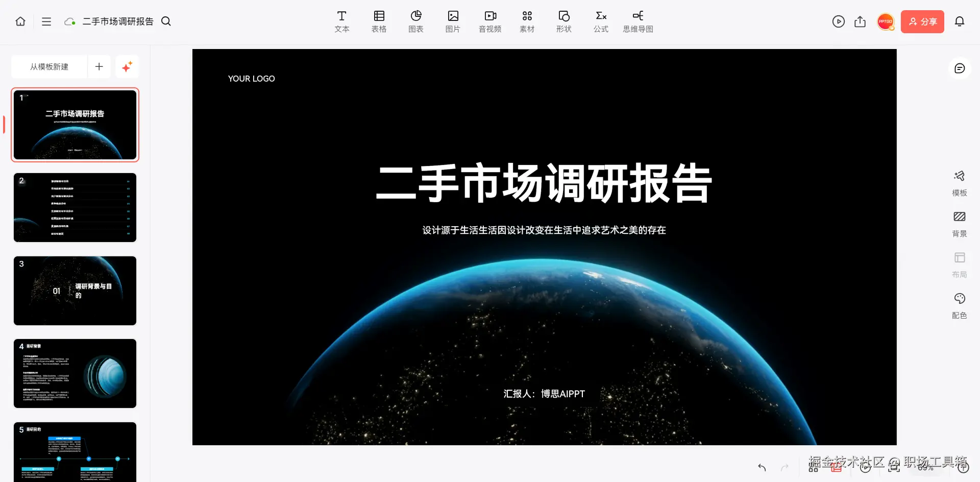
Task: Open the 模板 template panel
Action: point(960,183)
